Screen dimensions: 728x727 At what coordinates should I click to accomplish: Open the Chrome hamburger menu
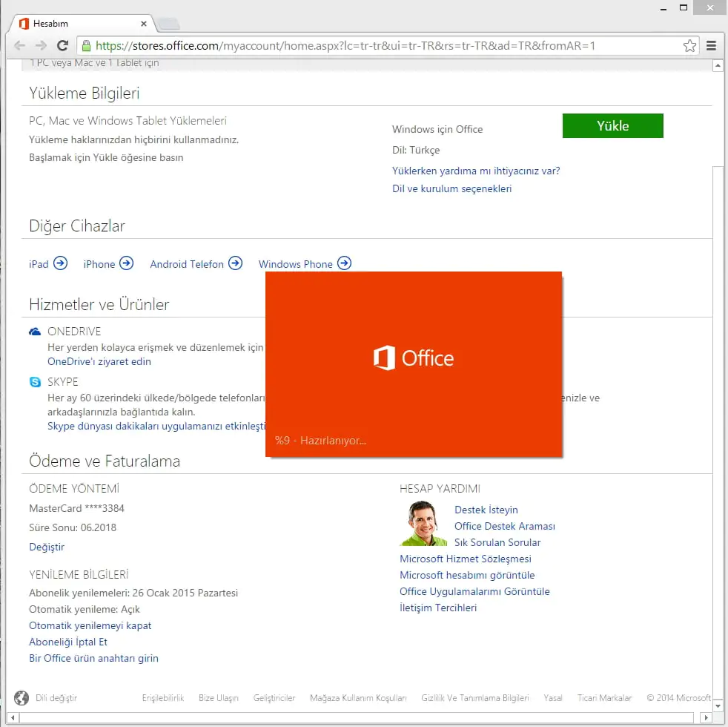(711, 45)
